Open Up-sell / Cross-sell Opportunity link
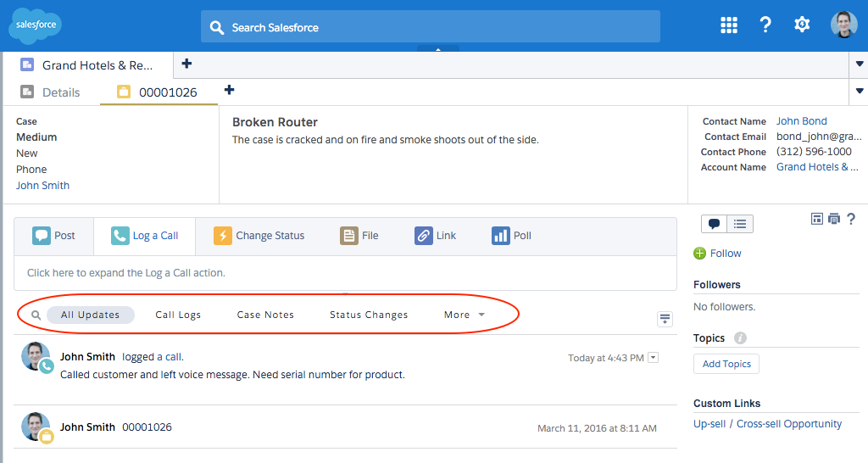Image resolution: width=868 pixels, height=463 pixels. [767, 424]
